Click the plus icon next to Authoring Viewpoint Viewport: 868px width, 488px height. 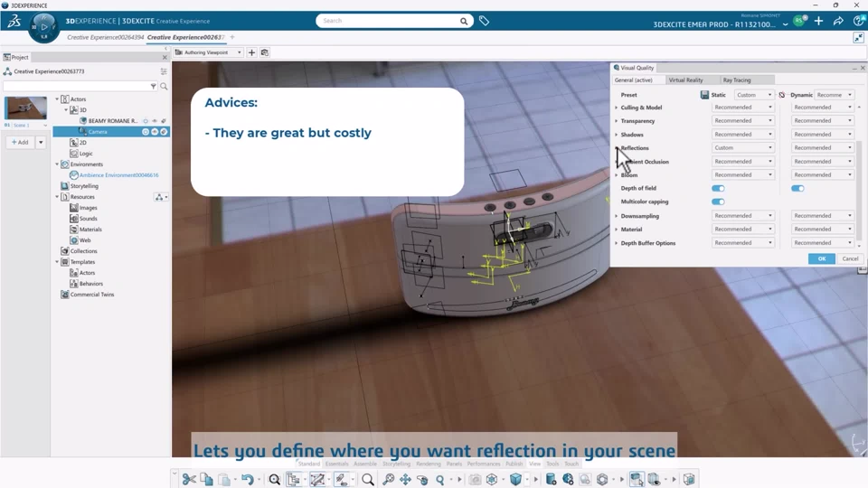pos(252,52)
